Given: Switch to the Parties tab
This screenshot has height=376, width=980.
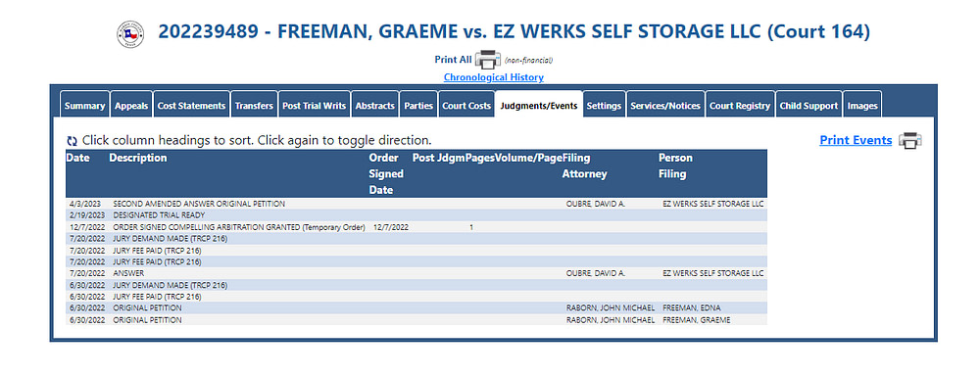Looking at the screenshot, I should click(x=418, y=106).
